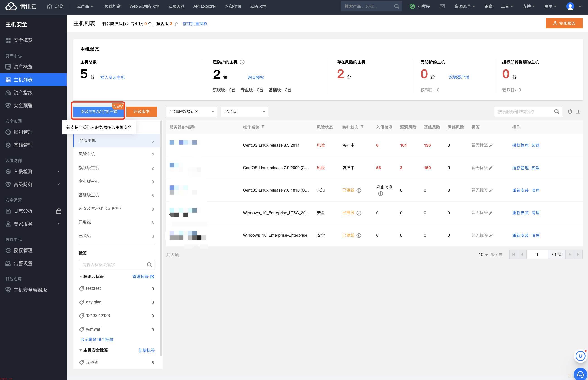Screen dimensions: 588x380
Task: Open the mail message icon in top bar
Action: click(442, 6)
